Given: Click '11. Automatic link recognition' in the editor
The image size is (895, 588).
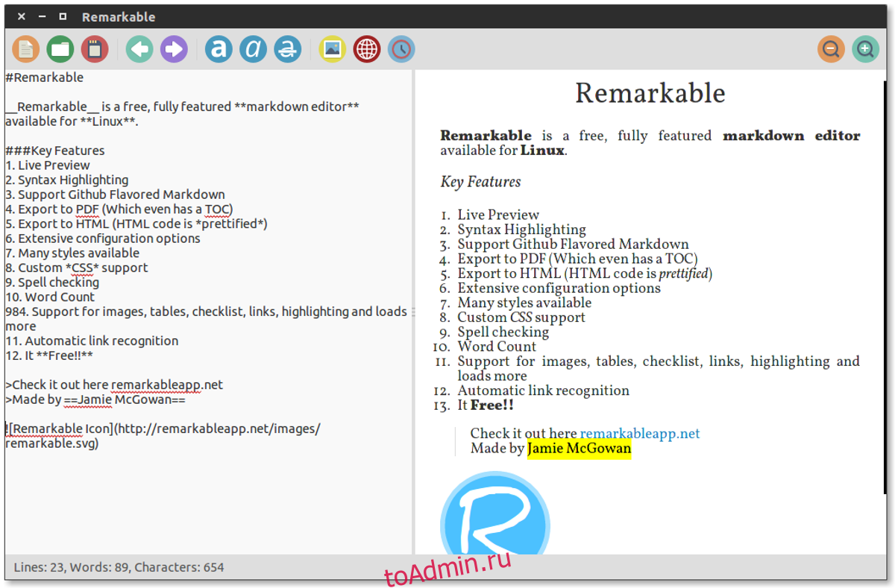Looking at the screenshot, I should [92, 341].
